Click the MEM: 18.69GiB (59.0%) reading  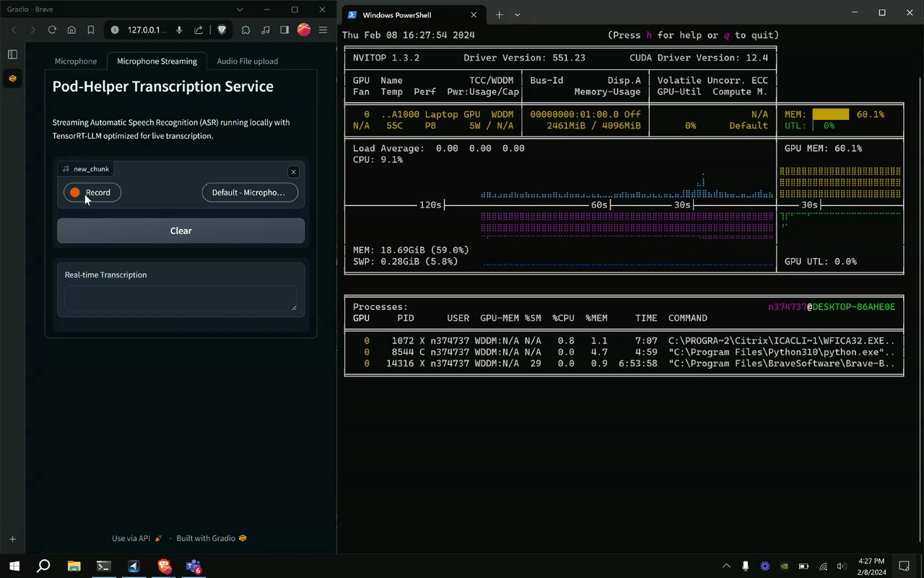(411, 251)
